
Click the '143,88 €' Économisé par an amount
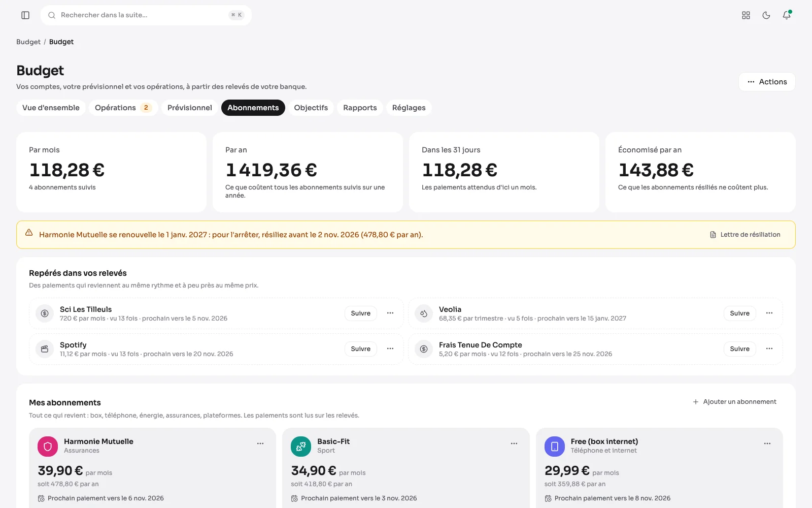click(656, 170)
